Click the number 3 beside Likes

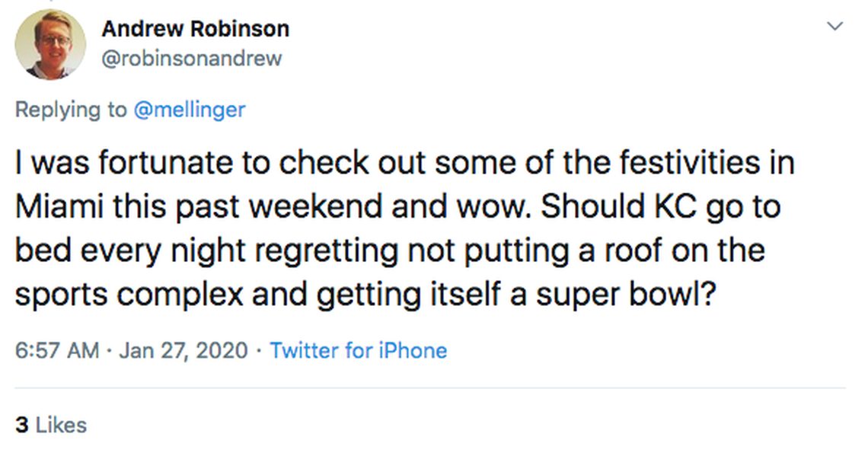22,425
